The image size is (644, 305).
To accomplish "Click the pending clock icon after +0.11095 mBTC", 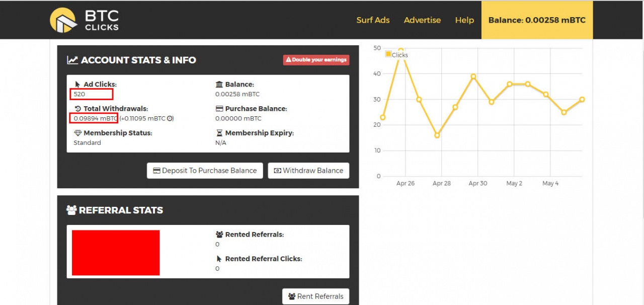I will [x=170, y=118].
